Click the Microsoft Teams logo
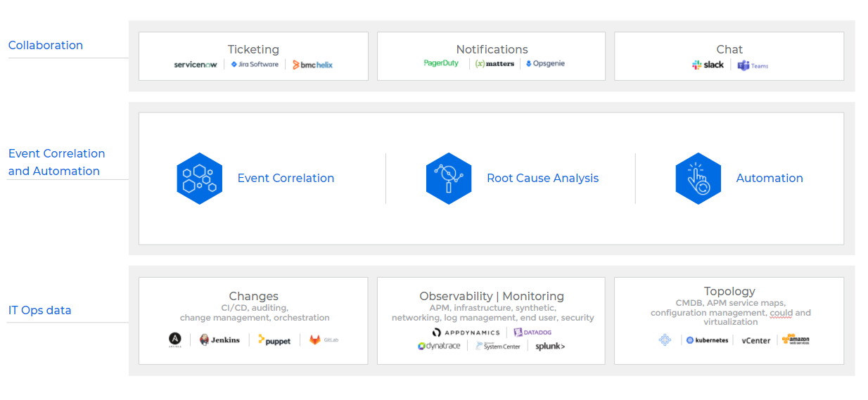The height and width of the screenshot is (400, 868). pos(753,65)
